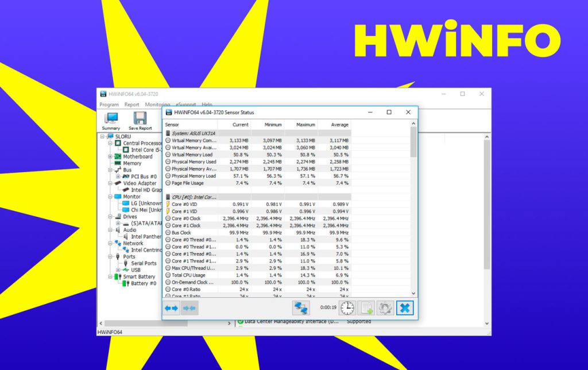Click the Current column header
The image size is (588, 370).
[234, 124]
